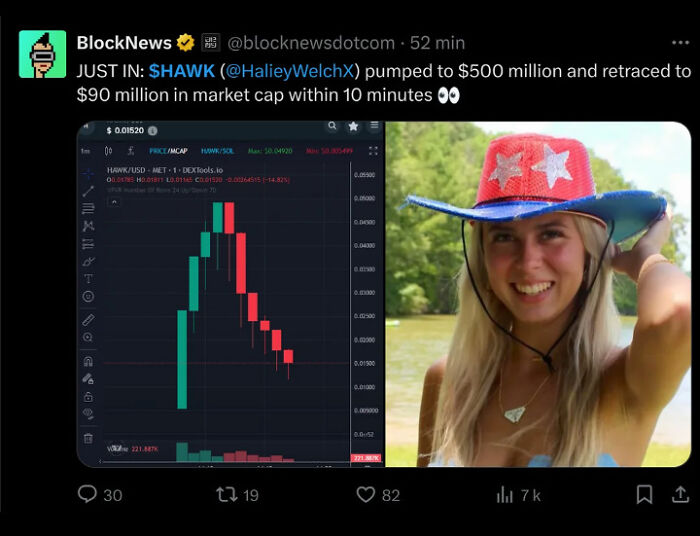Open the chart hamburger menu

[373, 128]
